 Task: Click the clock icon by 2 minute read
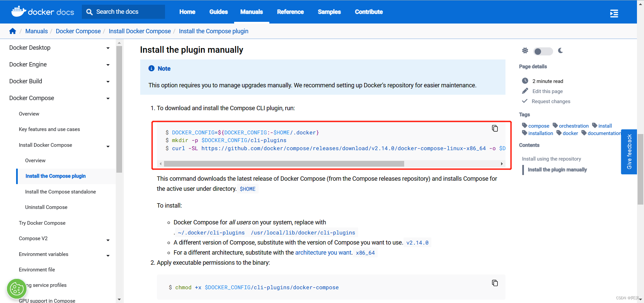(525, 81)
